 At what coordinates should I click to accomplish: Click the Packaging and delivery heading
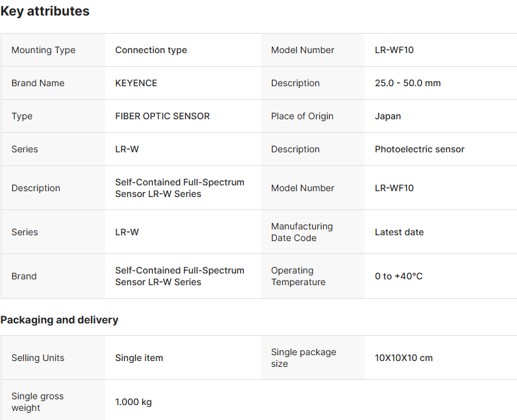[x=59, y=320]
